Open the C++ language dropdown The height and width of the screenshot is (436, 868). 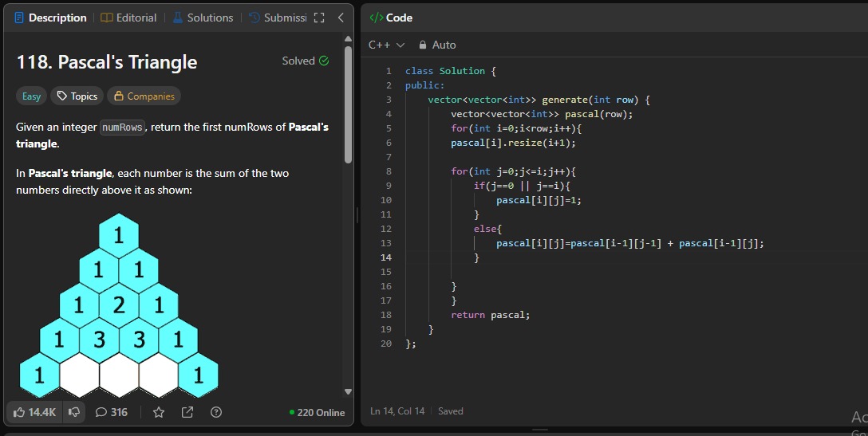click(386, 45)
